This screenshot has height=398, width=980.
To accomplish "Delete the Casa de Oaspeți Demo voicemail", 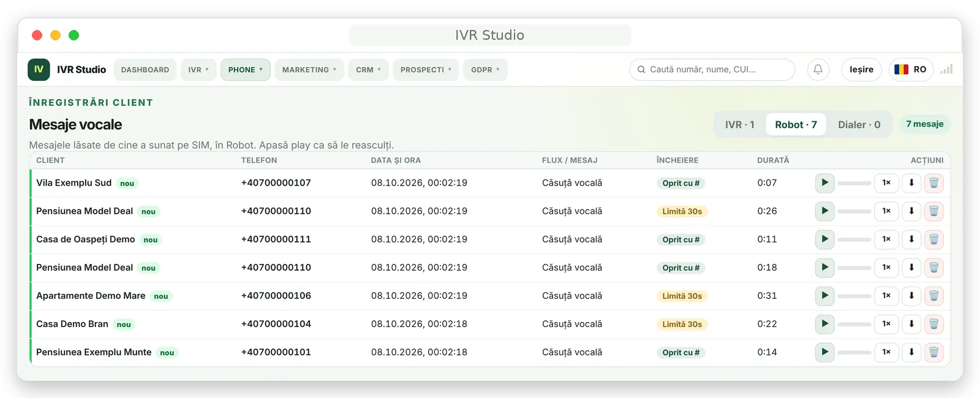I will click(x=934, y=239).
